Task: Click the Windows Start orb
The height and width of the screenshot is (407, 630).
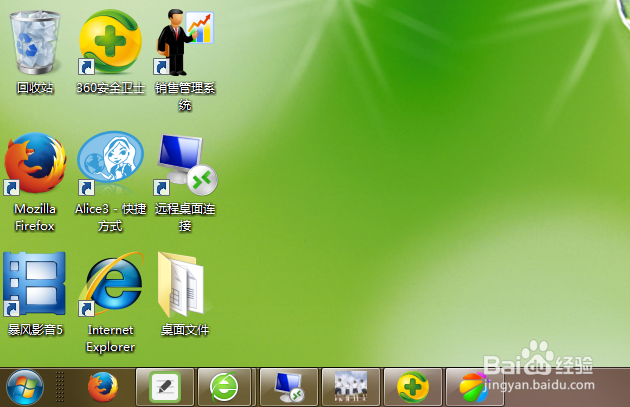Action: click(x=25, y=387)
